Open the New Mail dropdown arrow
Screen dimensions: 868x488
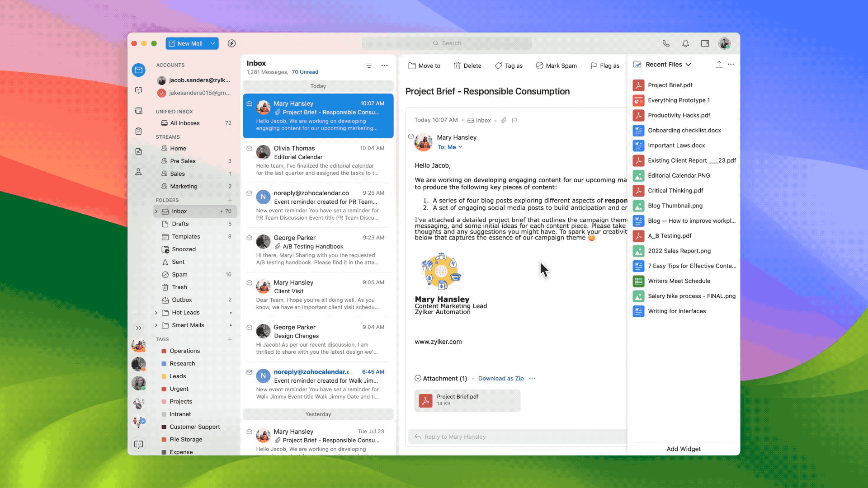[x=212, y=43]
